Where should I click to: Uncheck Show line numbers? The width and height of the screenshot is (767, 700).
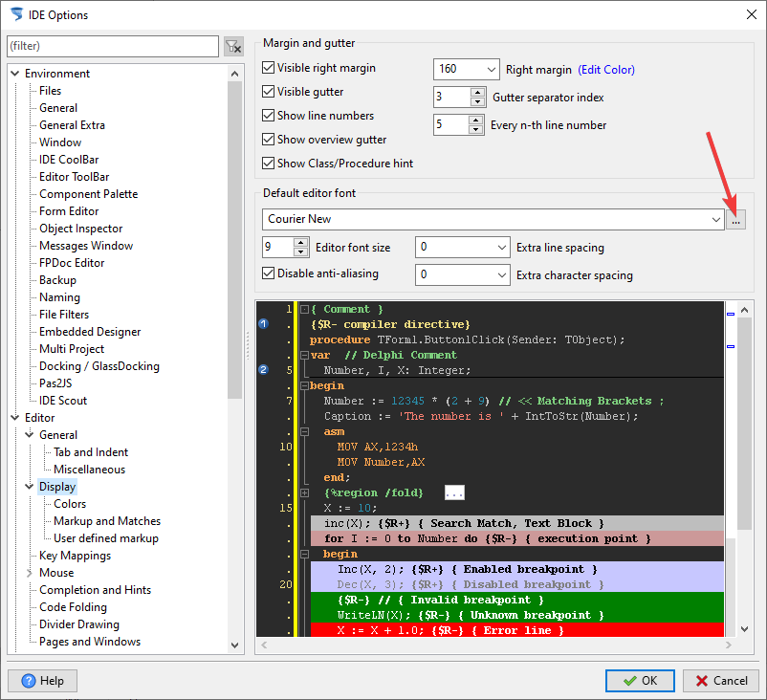268,116
